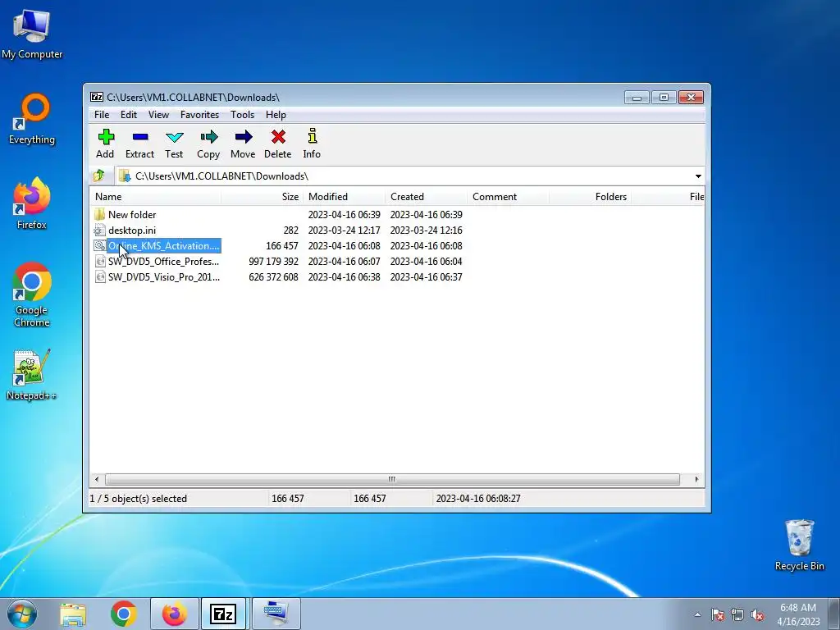This screenshot has height=630, width=840.
Task: Click the SW_DVD5_Office_Profes file icon
Action: 99,262
